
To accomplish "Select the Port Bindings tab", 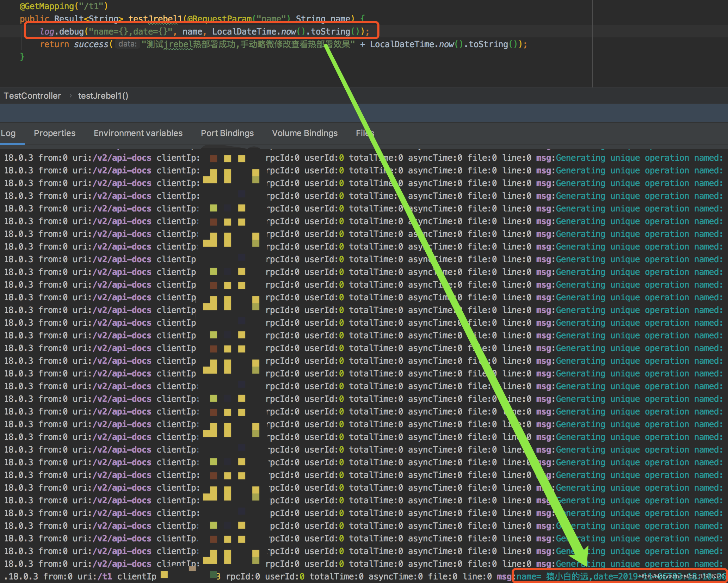I will pyautogui.click(x=227, y=133).
